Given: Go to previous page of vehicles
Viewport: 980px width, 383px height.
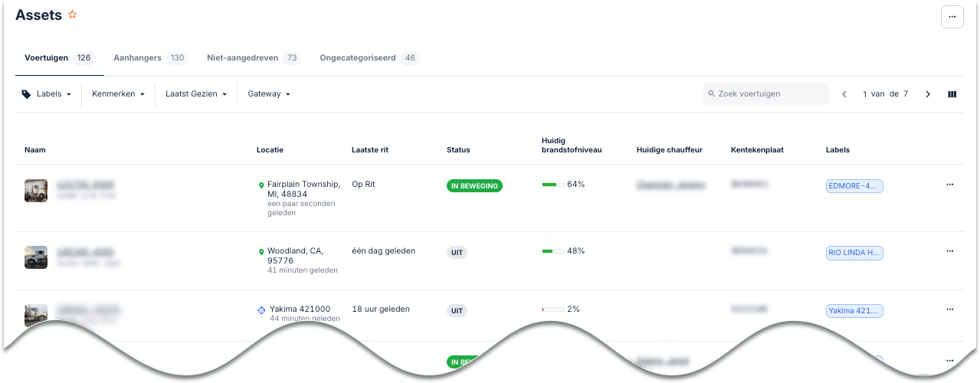Looking at the screenshot, I should tap(844, 94).
